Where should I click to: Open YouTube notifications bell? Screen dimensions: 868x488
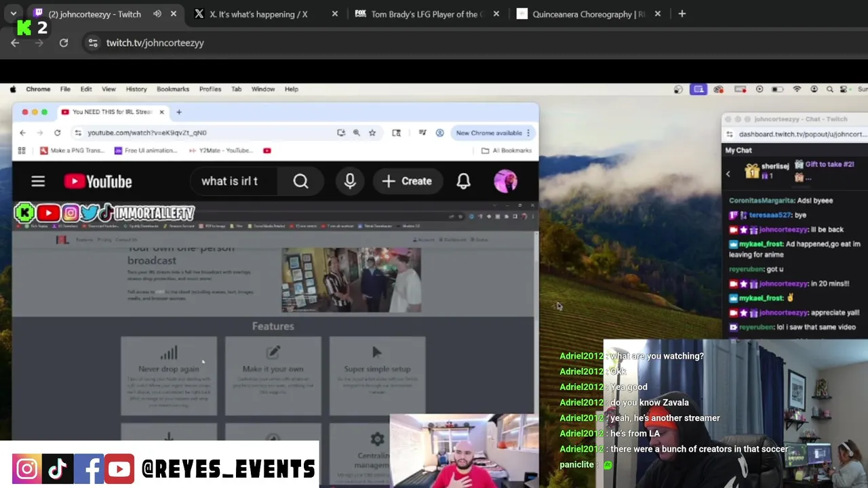click(x=463, y=181)
